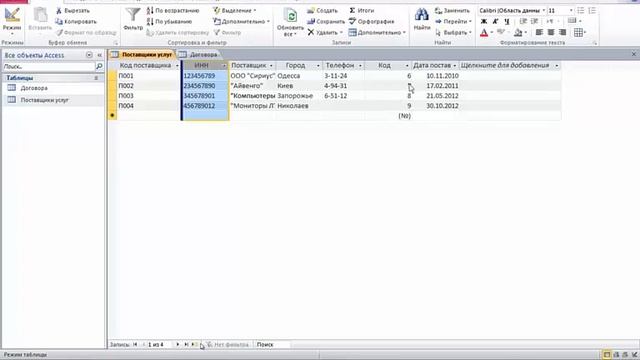Open the font size 11 dropdown
This screenshot has width=640, height=360.
pyautogui.click(x=571, y=10)
